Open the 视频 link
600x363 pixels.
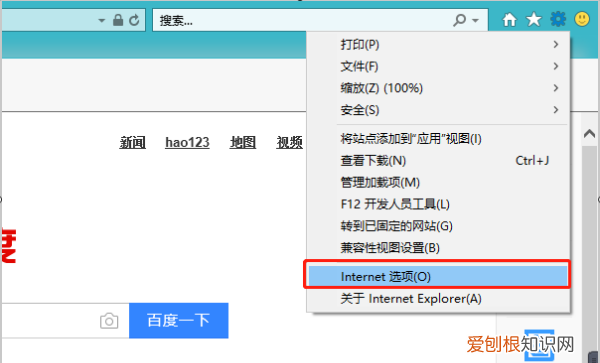tap(290, 142)
